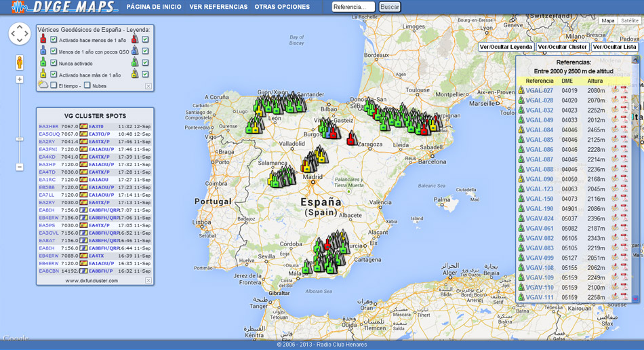Open the EA1AOU/P spot at 17:32
Image resolution: width=644 pixels, height=350 pixels.
point(102,164)
